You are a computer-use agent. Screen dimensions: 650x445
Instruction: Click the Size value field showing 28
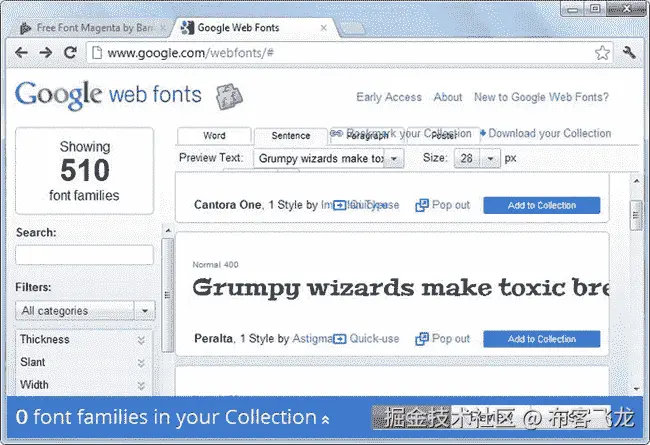pos(467,158)
